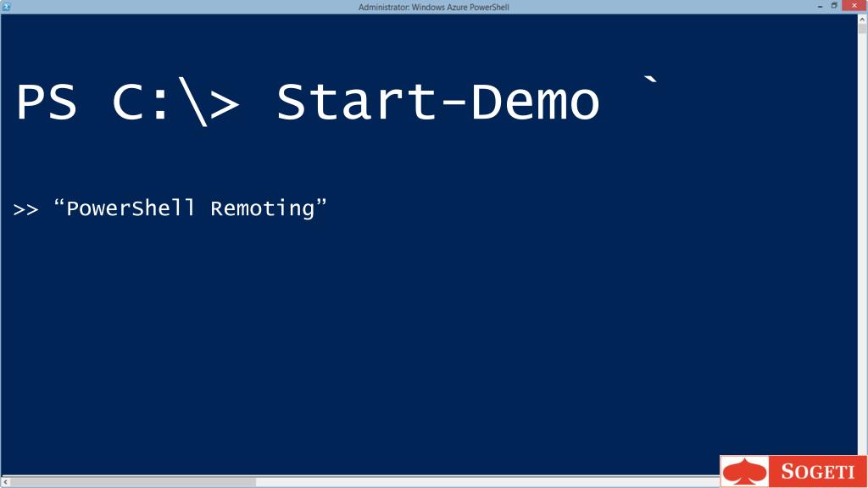Click the vertical scrollbar up arrow
Viewport: 868px width, 488px height.
pyautogui.click(x=862, y=19)
